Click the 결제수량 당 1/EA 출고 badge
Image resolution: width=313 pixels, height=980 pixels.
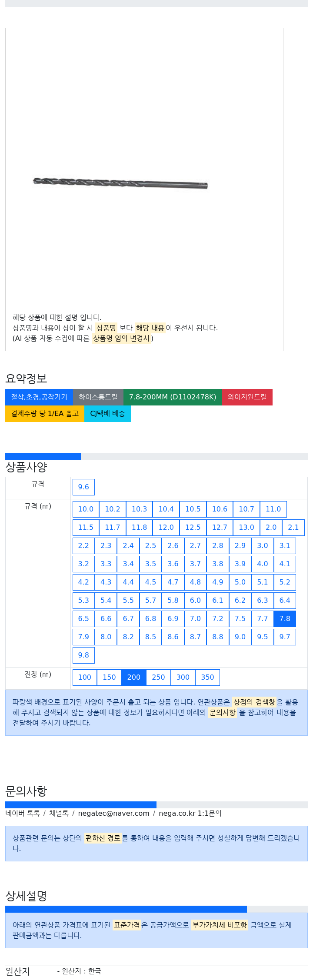tap(45, 413)
